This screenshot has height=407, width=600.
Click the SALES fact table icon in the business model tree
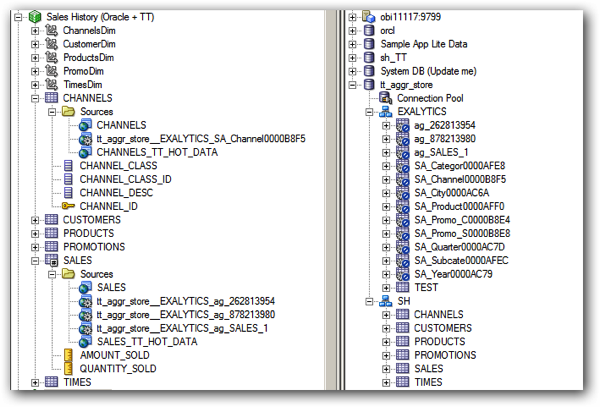[52, 260]
